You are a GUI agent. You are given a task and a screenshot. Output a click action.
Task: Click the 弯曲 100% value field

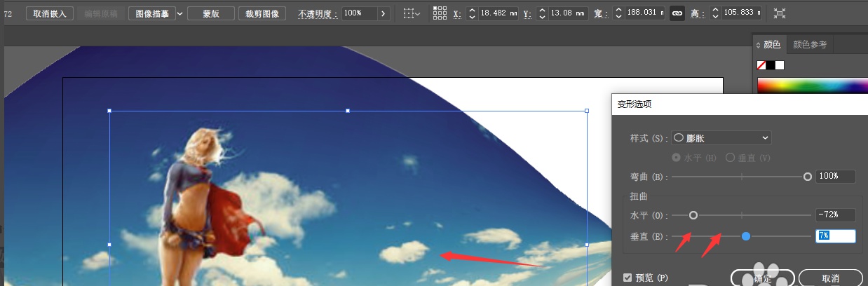(836, 177)
